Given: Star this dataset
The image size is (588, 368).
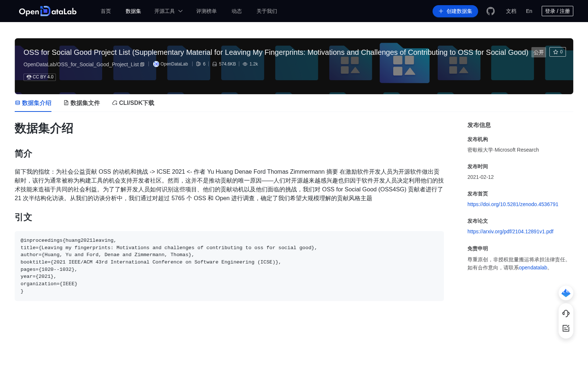Looking at the screenshot, I should (x=557, y=52).
